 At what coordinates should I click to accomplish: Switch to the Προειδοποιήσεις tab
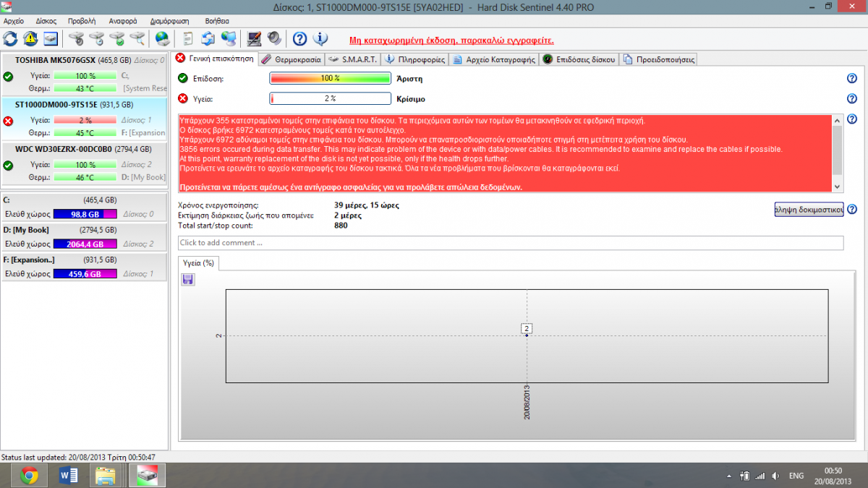(658, 59)
